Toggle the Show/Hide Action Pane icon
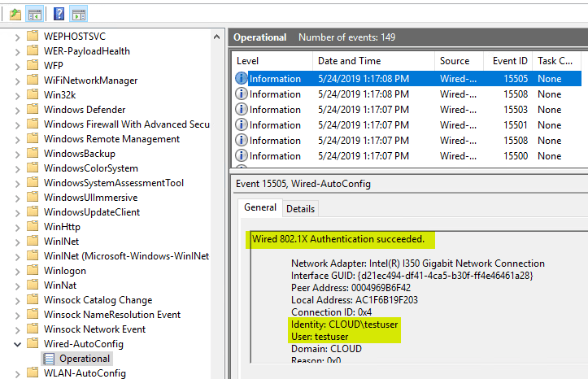588x379 pixels. pyautogui.click(x=78, y=13)
